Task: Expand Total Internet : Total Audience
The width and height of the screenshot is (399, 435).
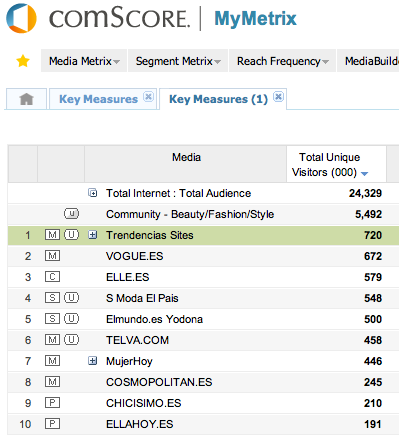Action: click(93, 193)
